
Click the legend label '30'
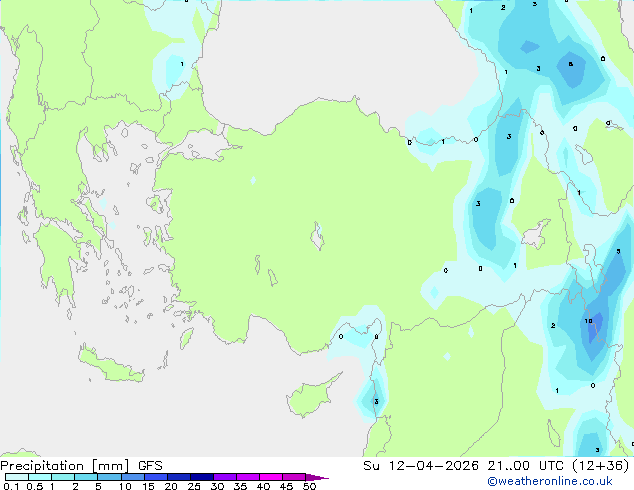217,486
